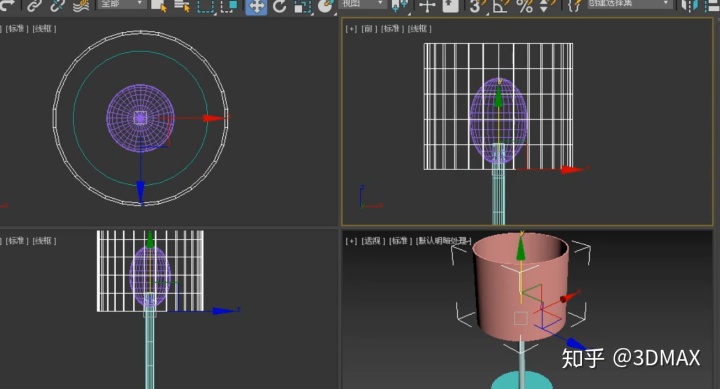Activate Select and Move tool
The height and width of the screenshot is (389, 720).
coord(256,6)
